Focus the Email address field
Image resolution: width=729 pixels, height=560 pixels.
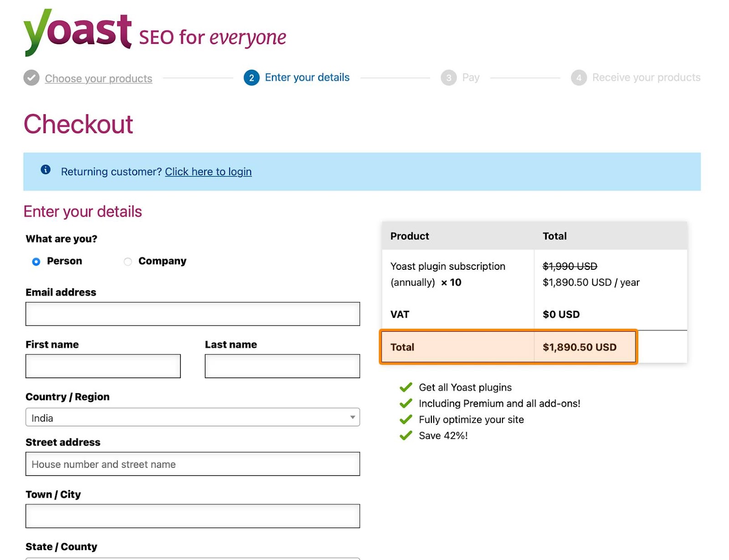[x=192, y=314]
